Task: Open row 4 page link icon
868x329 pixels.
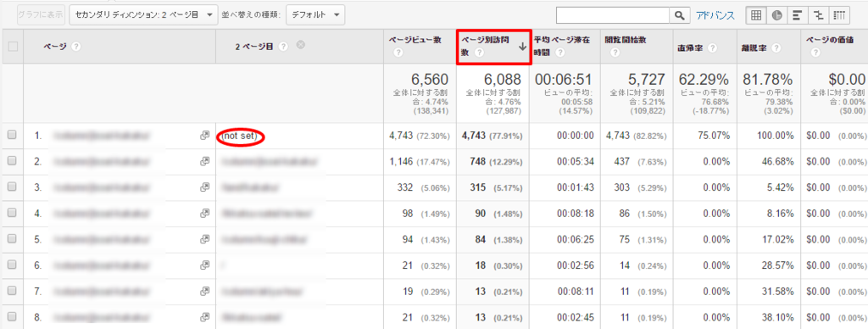Action: (204, 213)
